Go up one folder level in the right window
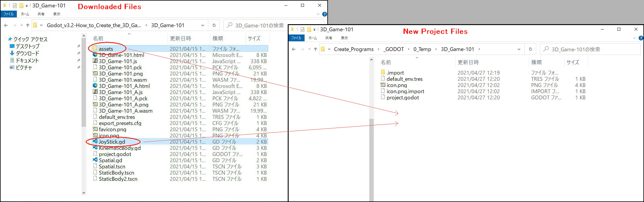The width and height of the screenshot is (644, 202). (315, 49)
